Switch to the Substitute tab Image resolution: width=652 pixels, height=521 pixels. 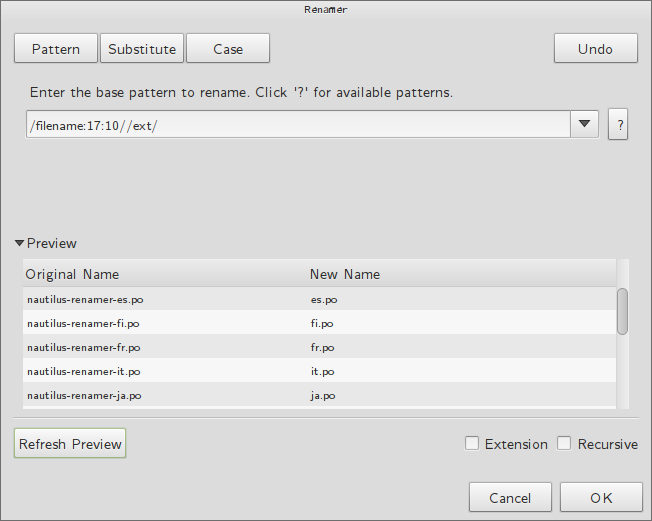tap(142, 49)
